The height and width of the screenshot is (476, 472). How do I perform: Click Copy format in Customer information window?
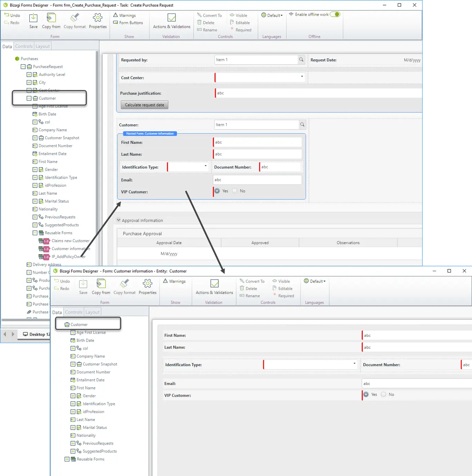coord(124,287)
